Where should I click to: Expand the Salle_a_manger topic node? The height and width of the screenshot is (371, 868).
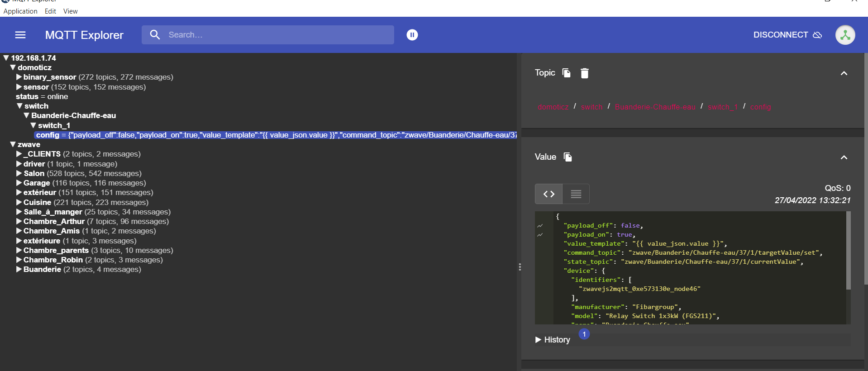19,212
